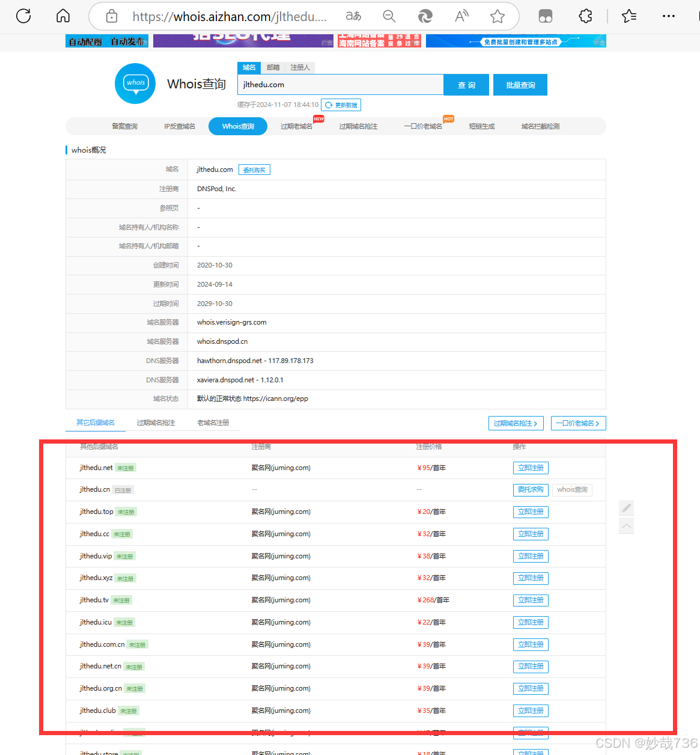
Task: Open the browser more options menu
Action: (x=669, y=16)
